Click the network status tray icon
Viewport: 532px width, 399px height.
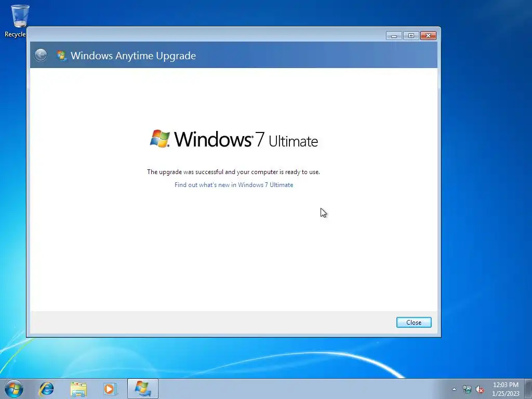467,390
